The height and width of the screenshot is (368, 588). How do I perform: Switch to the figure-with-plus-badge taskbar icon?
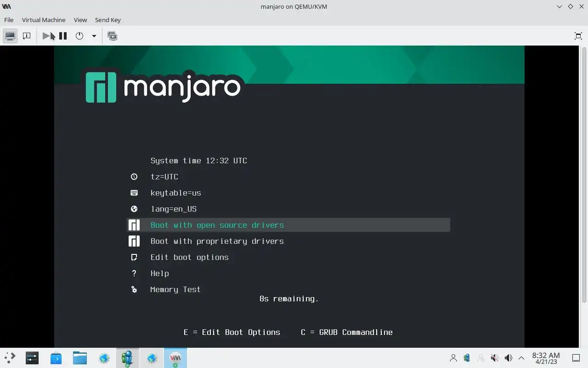pos(128,358)
